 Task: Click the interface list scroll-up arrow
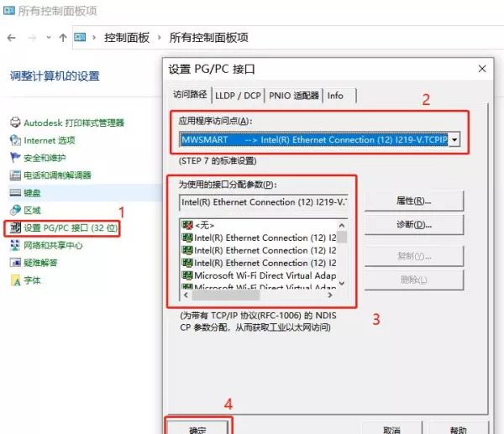[342, 225]
